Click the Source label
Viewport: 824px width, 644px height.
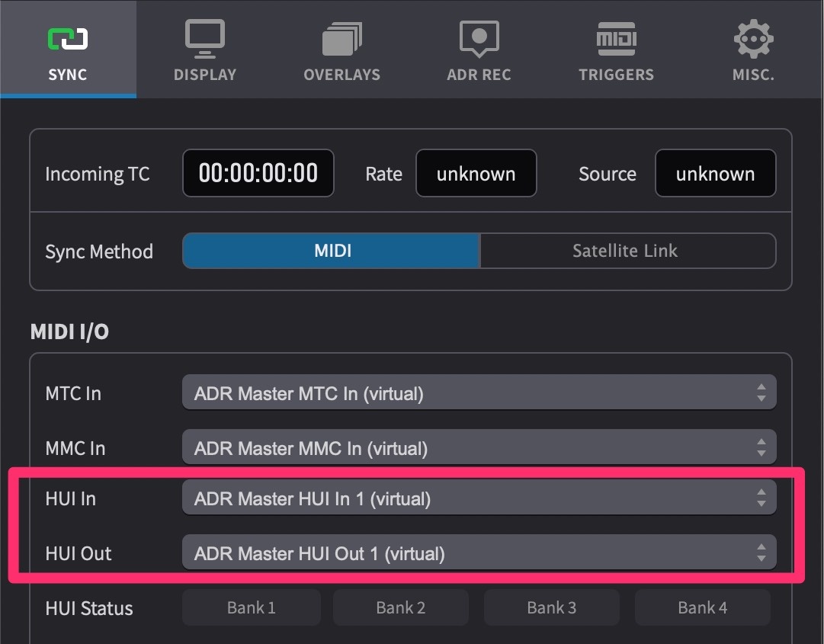tap(608, 174)
